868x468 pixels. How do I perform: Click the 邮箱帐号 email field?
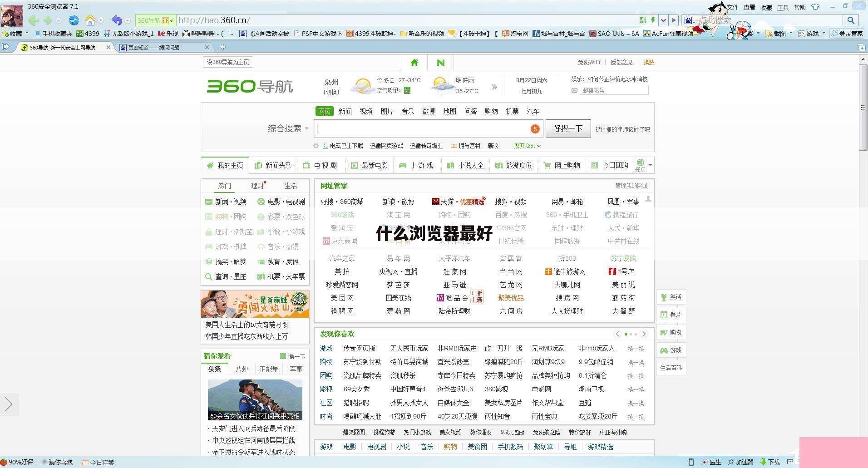click(x=614, y=90)
